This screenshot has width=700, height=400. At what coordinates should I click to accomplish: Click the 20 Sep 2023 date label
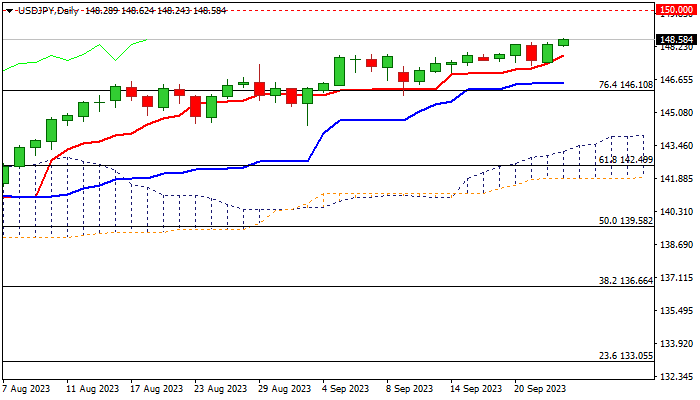(x=540, y=388)
